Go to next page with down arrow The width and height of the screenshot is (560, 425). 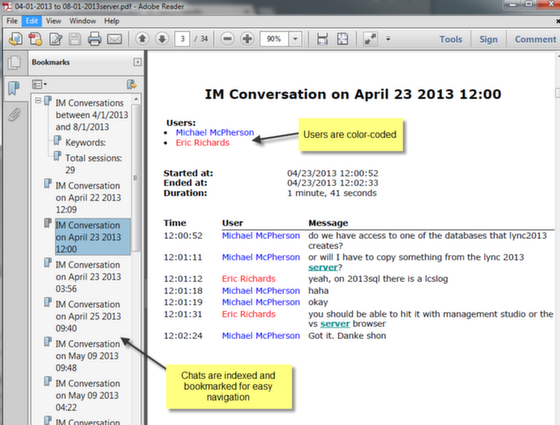[x=162, y=38]
